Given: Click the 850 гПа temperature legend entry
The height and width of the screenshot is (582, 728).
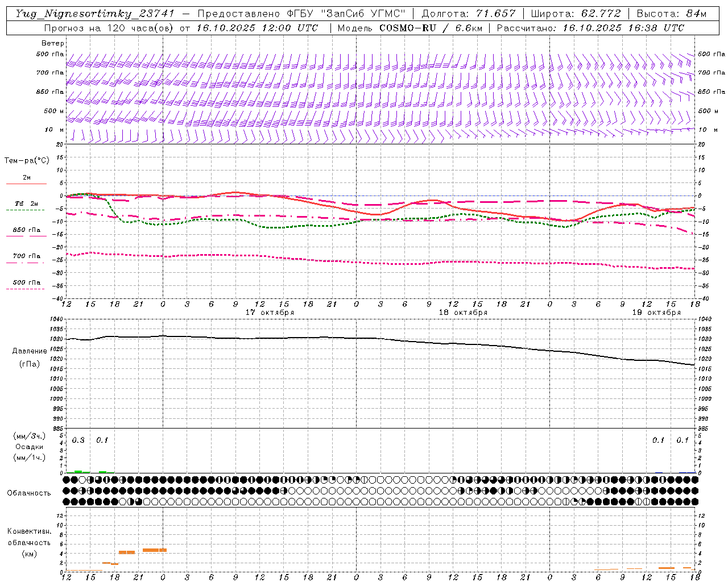Looking at the screenshot, I should point(27,230).
